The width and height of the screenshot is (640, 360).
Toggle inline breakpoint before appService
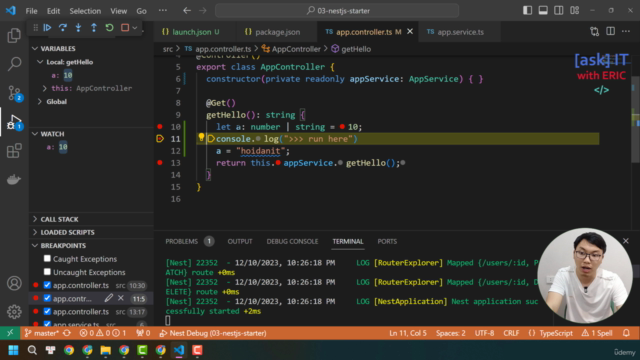click(278, 163)
